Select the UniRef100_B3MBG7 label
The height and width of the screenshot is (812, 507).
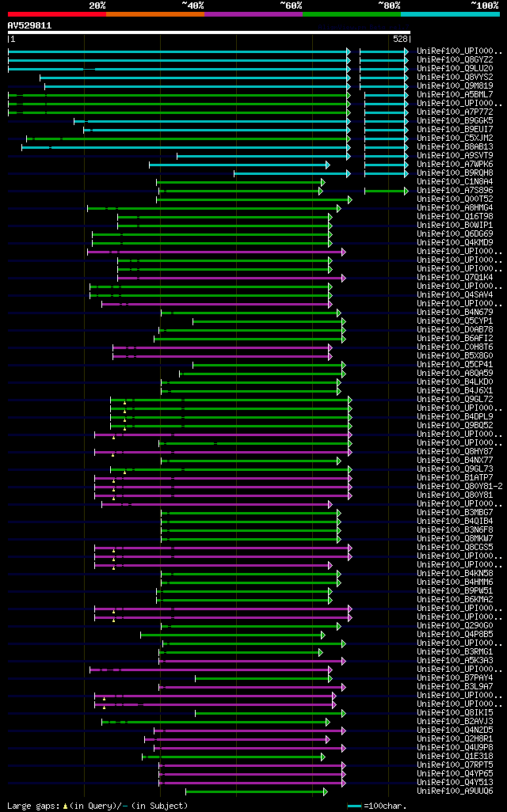click(x=456, y=513)
